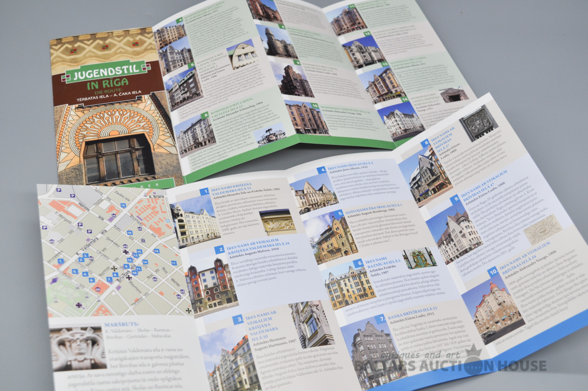Click the building photo next to green badge 6
The width and height of the screenshot is (588, 391).
[196, 136]
